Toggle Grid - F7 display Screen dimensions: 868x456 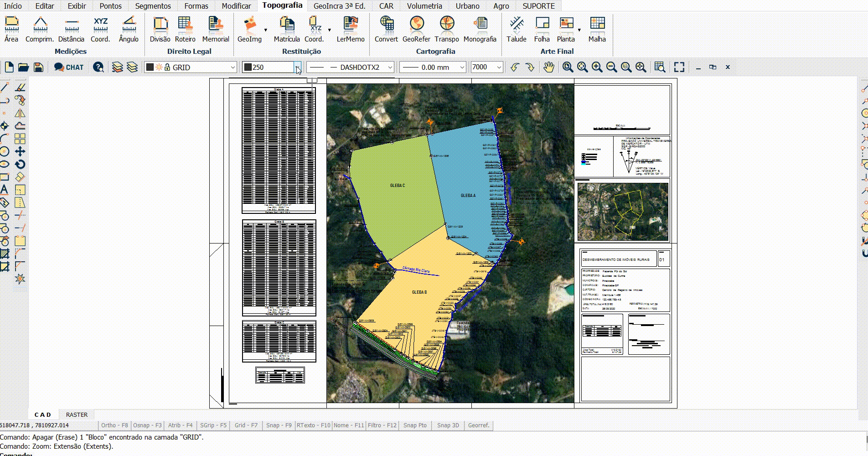246,425
